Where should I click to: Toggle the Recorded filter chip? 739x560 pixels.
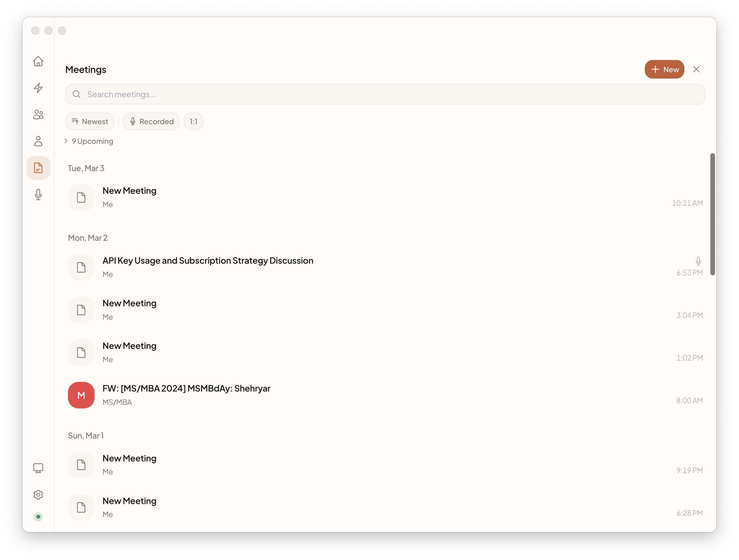151,121
